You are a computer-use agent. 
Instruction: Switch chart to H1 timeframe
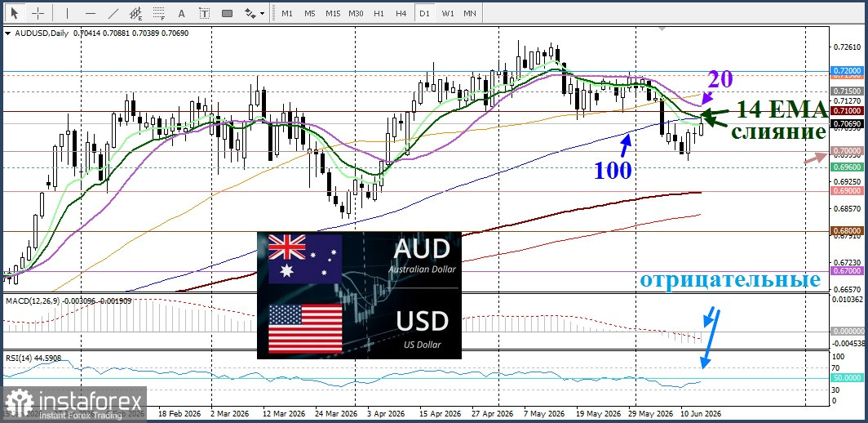pos(379,13)
